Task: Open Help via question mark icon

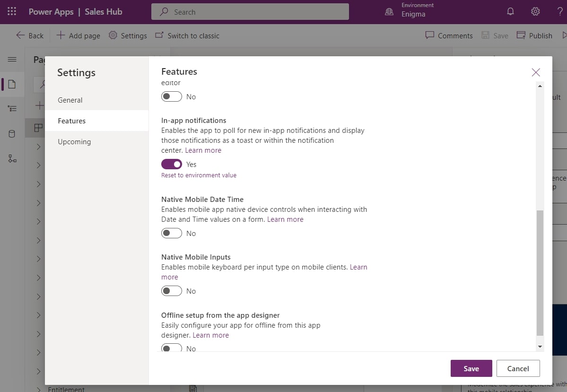Action: point(560,11)
